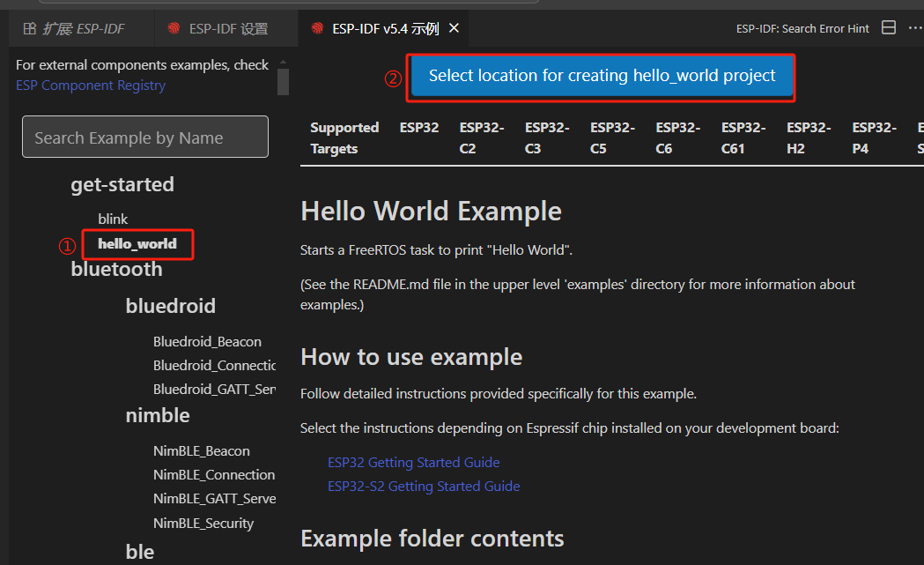
Task: Open the split editor layout icon
Action: pyautogui.click(x=889, y=27)
